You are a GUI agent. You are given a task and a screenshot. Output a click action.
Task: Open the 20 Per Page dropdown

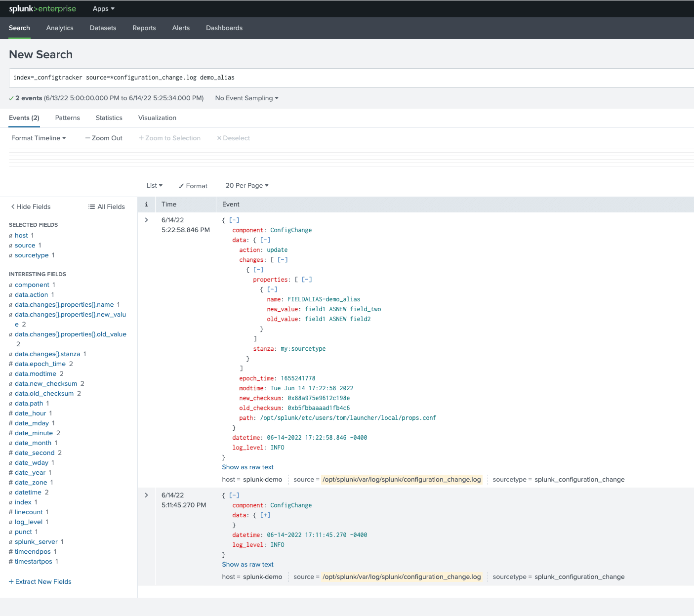pyautogui.click(x=247, y=186)
